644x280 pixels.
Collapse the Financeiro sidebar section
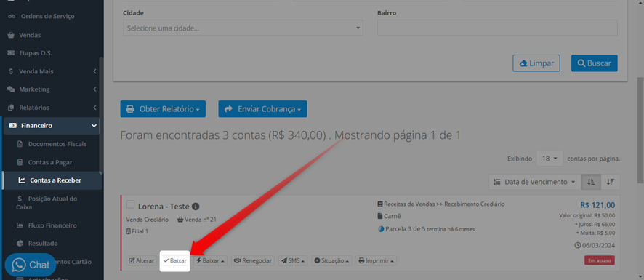click(52, 125)
